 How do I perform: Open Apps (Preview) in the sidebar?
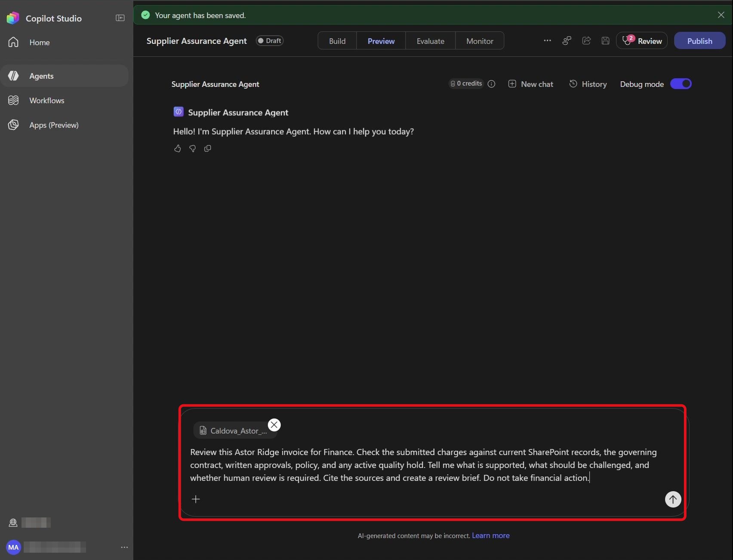[65, 125]
